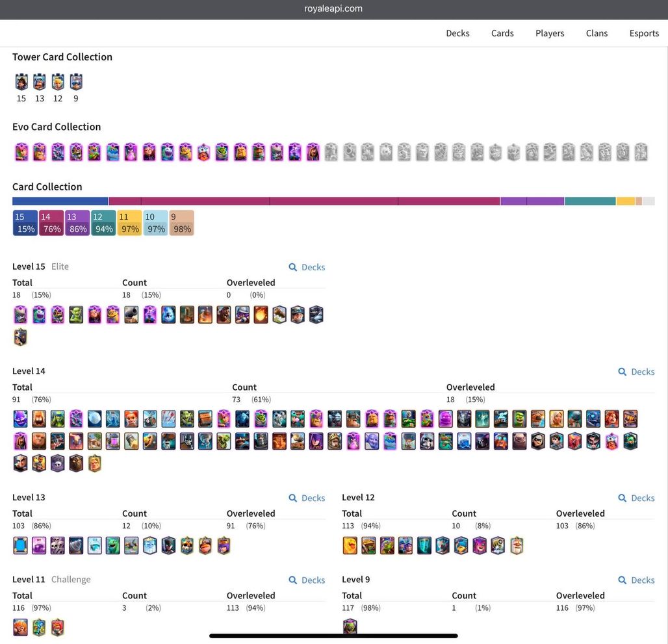Viewport: 668px width, 644px height.
Task: Select the Fire Spirit card in Level 14
Action: [x=39, y=419]
